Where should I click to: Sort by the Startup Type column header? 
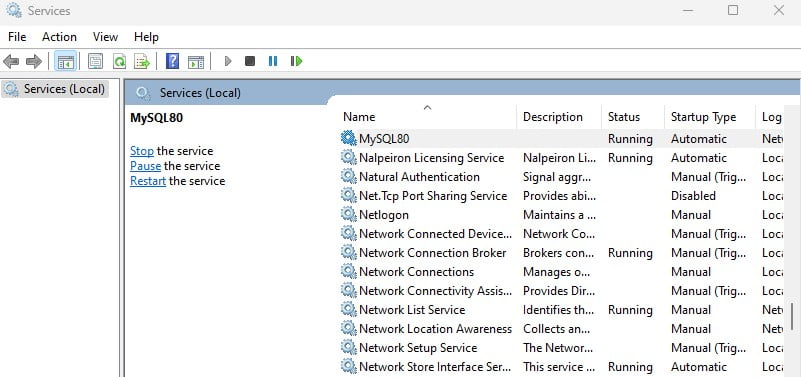710,116
